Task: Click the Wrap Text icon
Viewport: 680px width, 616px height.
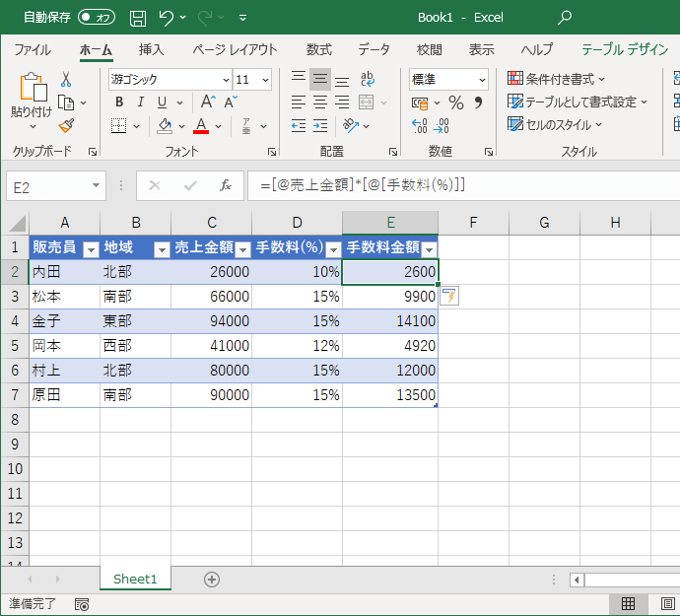Action: tap(368, 79)
